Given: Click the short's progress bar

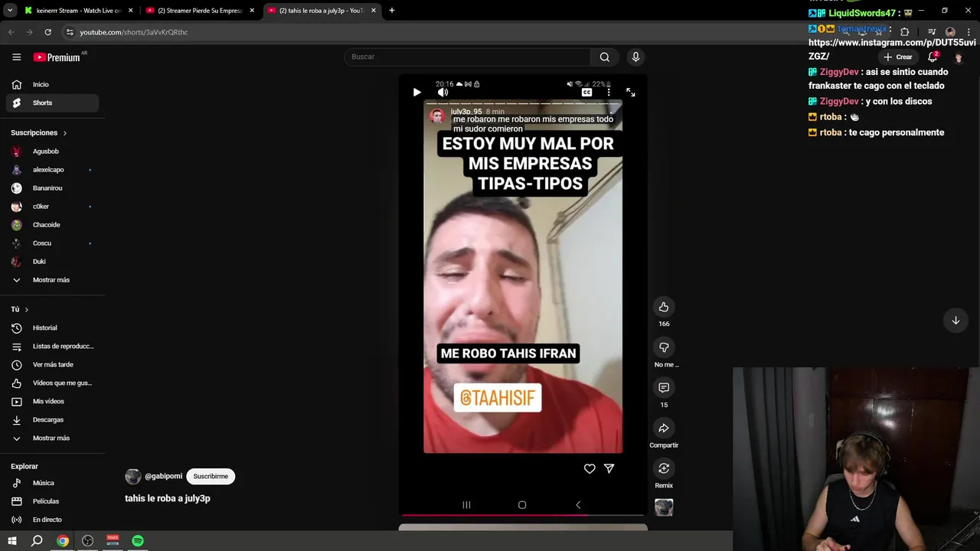Looking at the screenshot, I should point(522,515).
